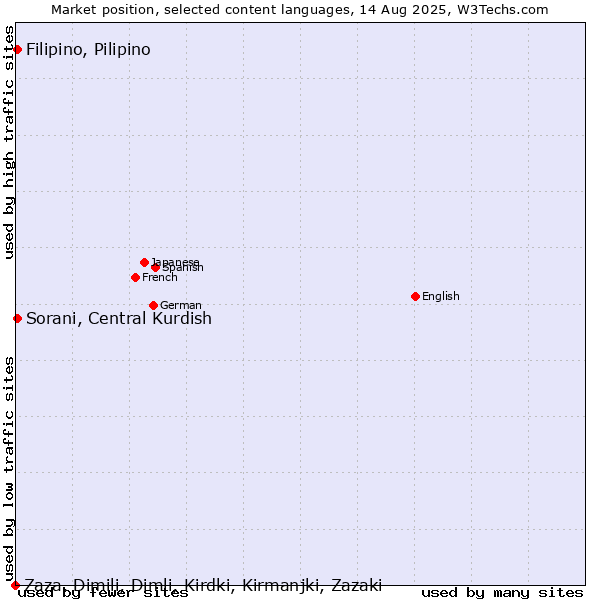Click the German red data point
The width and height of the screenshot is (600, 600).
(153, 305)
